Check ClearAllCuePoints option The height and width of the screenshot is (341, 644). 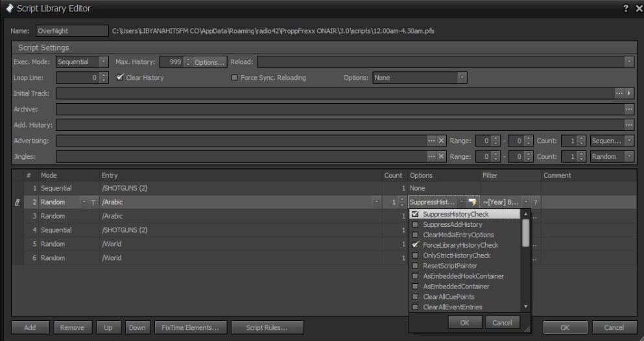tap(415, 297)
